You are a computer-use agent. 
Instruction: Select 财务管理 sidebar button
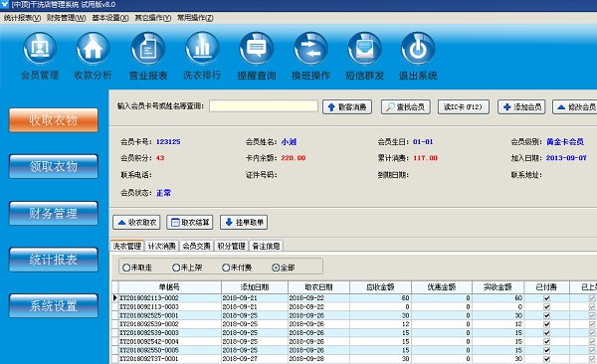pyautogui.click(x=54, y=213)
